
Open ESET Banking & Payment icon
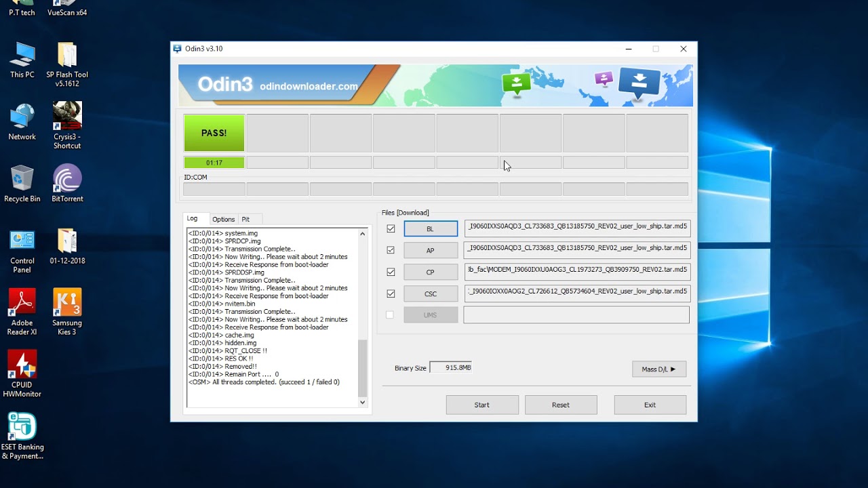(22, 436)
